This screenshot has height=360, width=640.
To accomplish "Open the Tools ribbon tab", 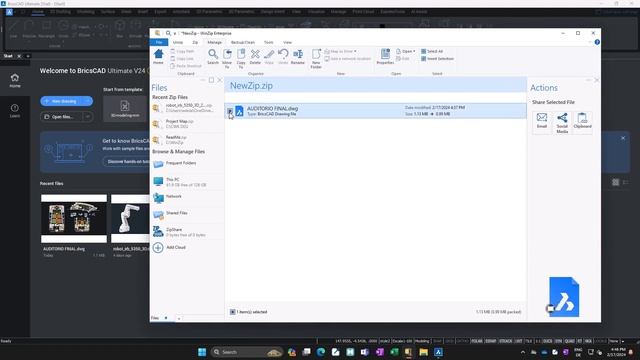I will click(x=269, y=42).
